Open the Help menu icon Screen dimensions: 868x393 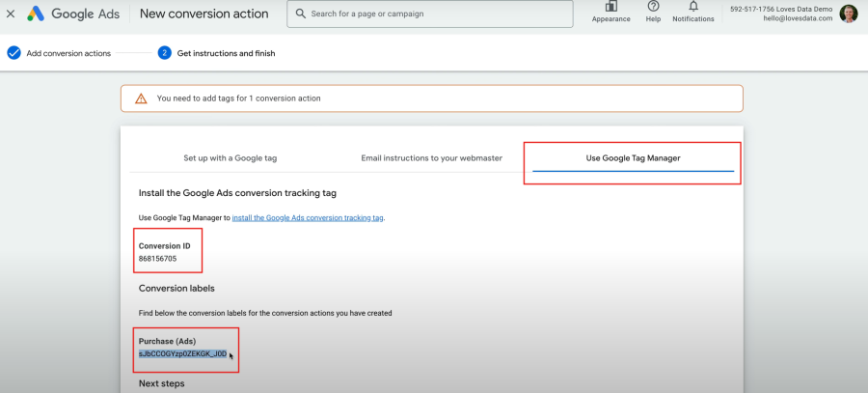[x=653, y=6]
